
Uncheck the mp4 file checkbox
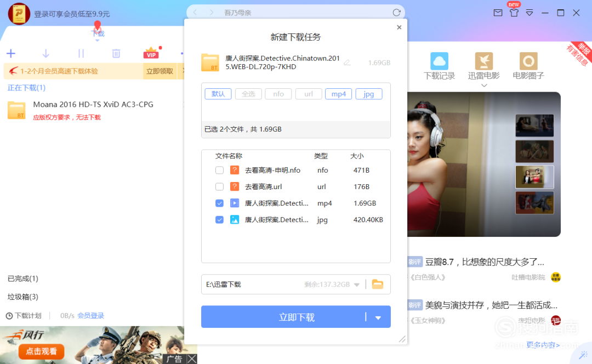click(219, 203)
